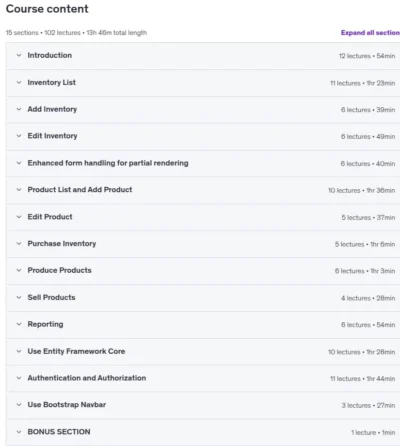The image size is (400, 446).
Task: Click the Purchase Inventory chevron arrow
Action: 19,244
